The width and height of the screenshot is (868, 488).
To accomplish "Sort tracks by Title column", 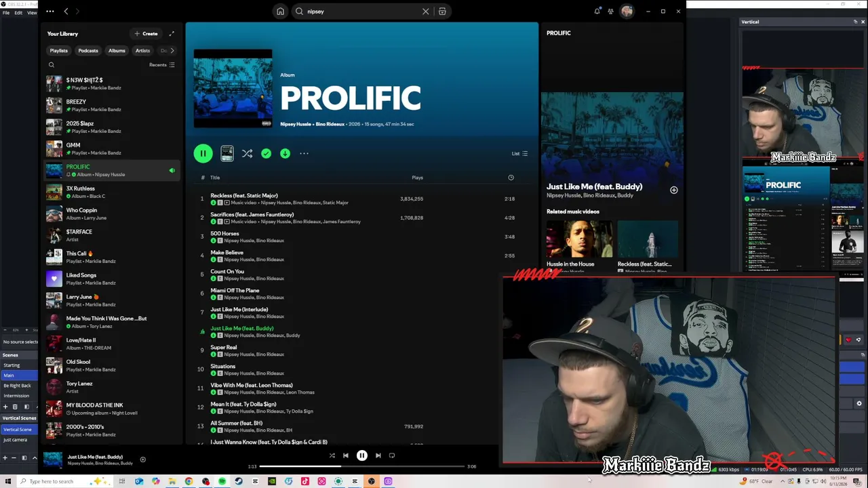I will pos(215,178).
